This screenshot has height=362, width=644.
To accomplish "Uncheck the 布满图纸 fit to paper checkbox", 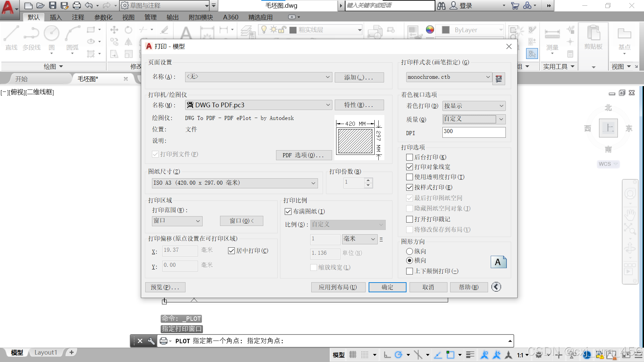I will (x=288, y=212).
